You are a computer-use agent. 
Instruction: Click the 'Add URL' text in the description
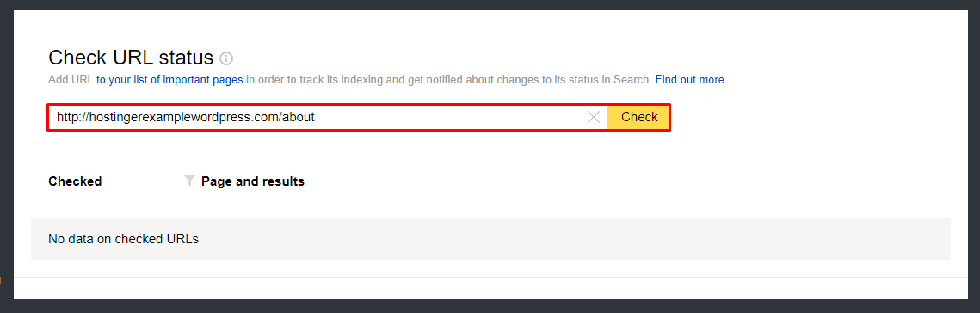click(71, 80)
